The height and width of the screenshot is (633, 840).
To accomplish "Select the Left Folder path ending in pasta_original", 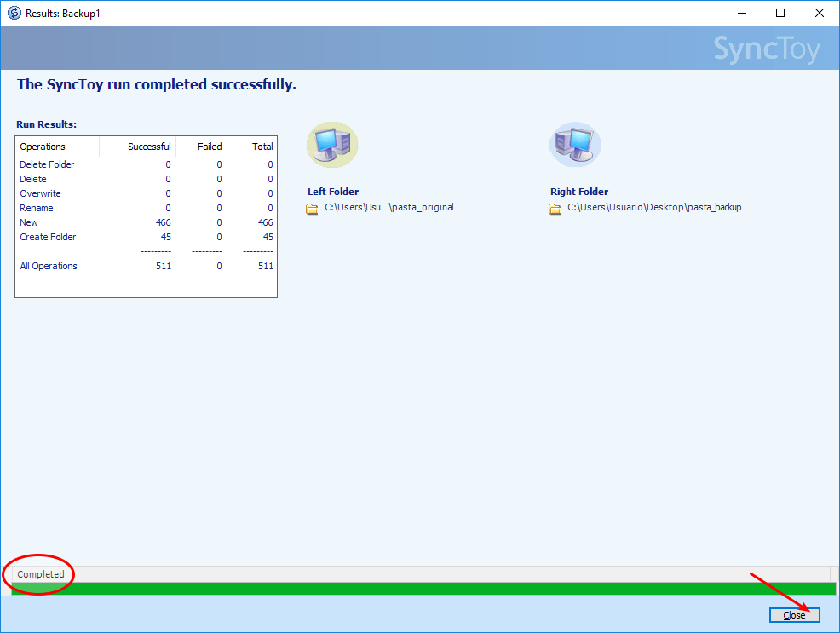I will (x=389, y=207).
